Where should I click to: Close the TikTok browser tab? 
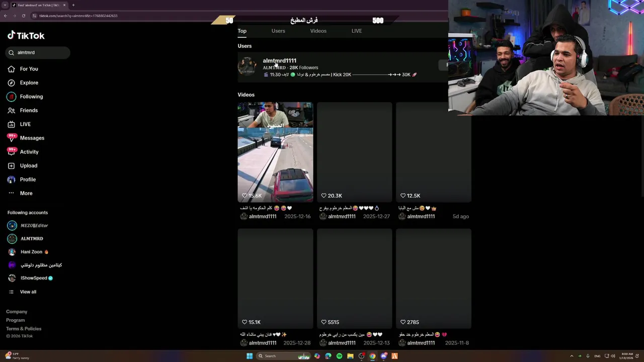(x=64, y=5)
